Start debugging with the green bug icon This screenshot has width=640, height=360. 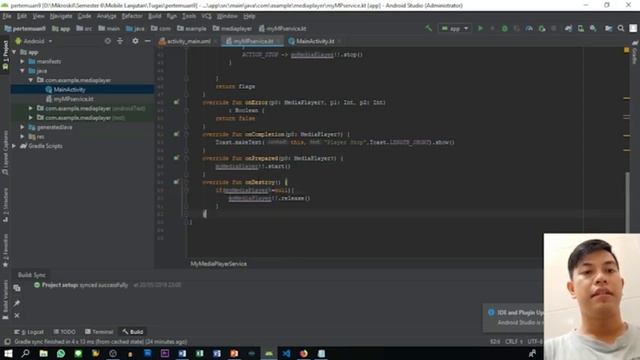(504, 29)
